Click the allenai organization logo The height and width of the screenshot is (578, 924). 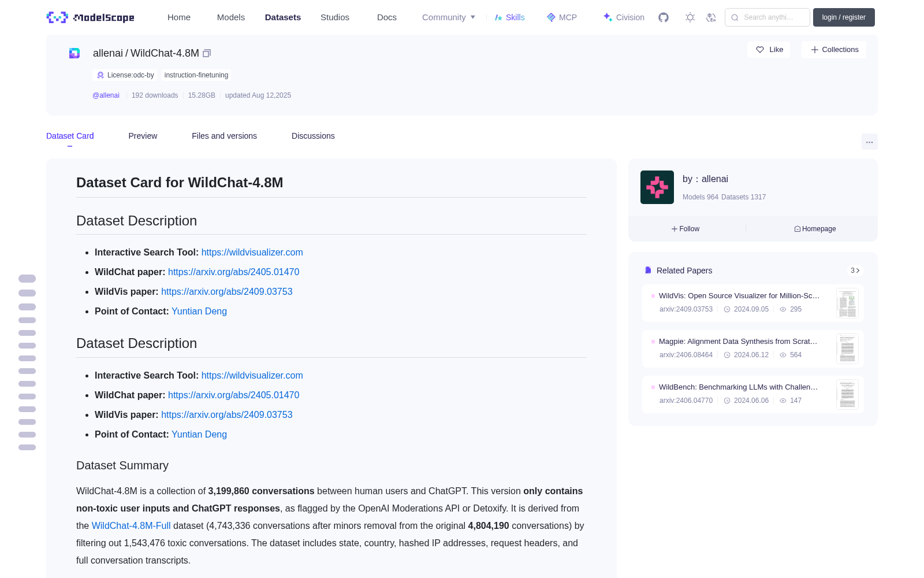[657, 187]
